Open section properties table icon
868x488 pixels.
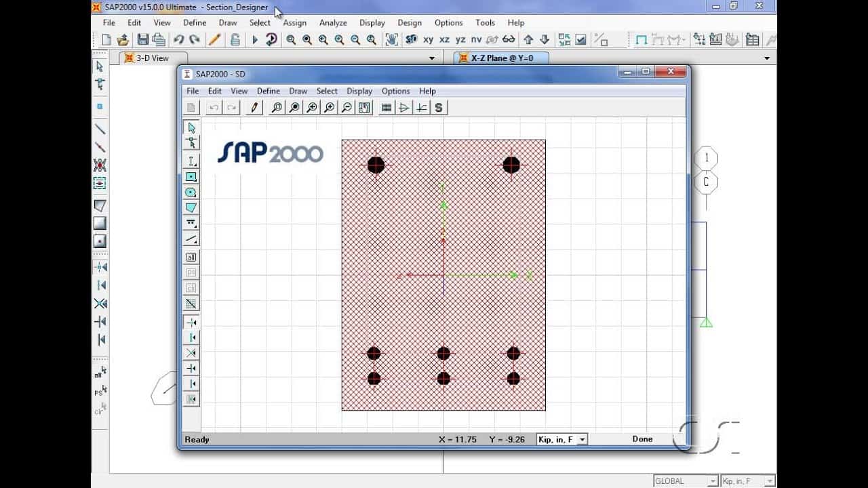(387, 107)
